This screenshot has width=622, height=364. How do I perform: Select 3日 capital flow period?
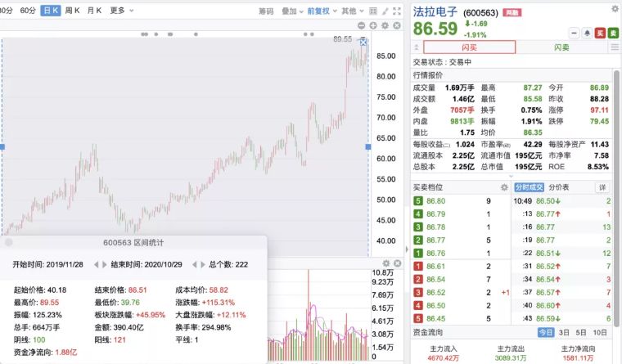coord(564,332)
